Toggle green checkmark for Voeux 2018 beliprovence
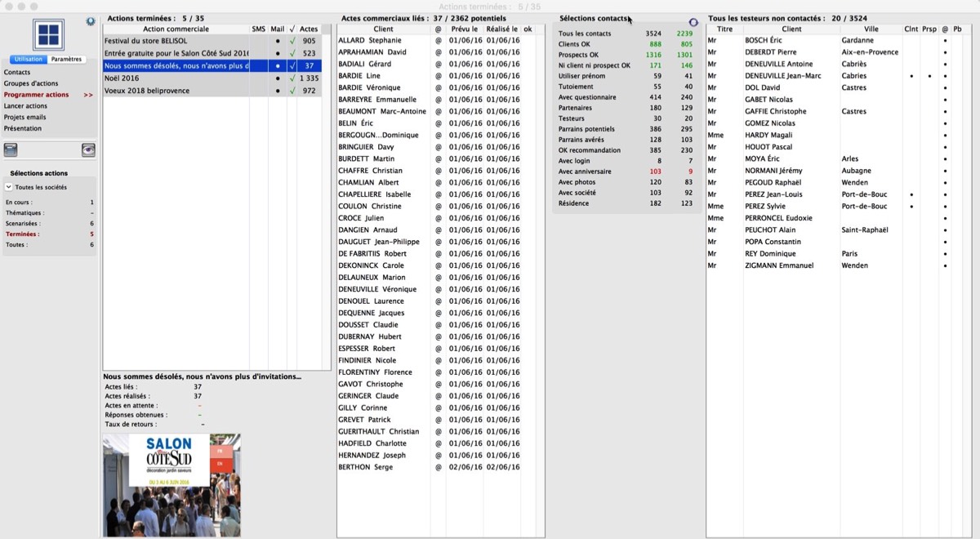This screenshot has height=539, width=980. click(x=292, y=91)
